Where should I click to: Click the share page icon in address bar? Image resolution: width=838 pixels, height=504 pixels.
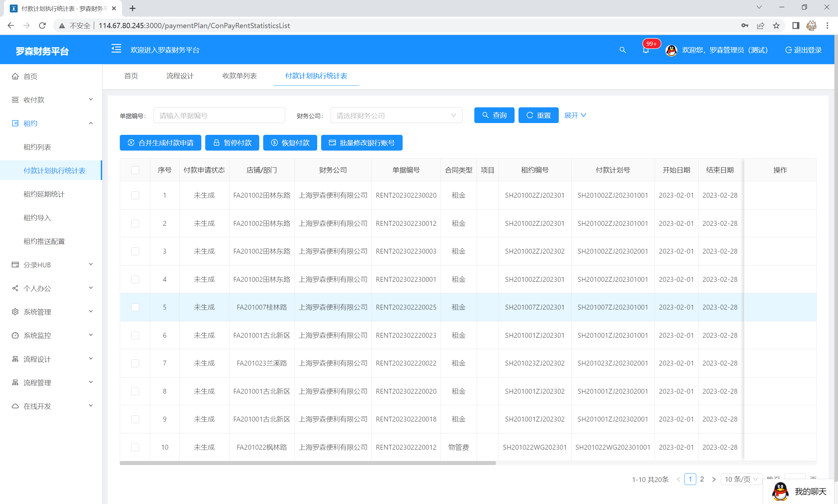click(760, 26)
